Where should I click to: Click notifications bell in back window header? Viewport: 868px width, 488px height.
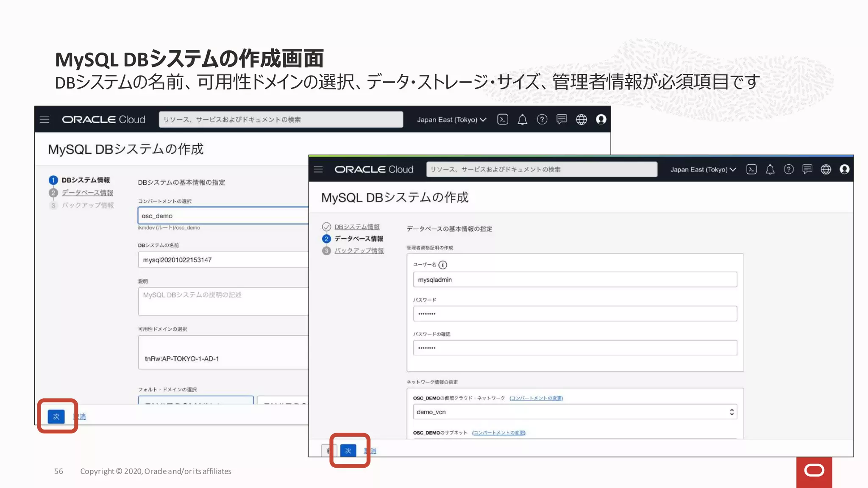522,119
